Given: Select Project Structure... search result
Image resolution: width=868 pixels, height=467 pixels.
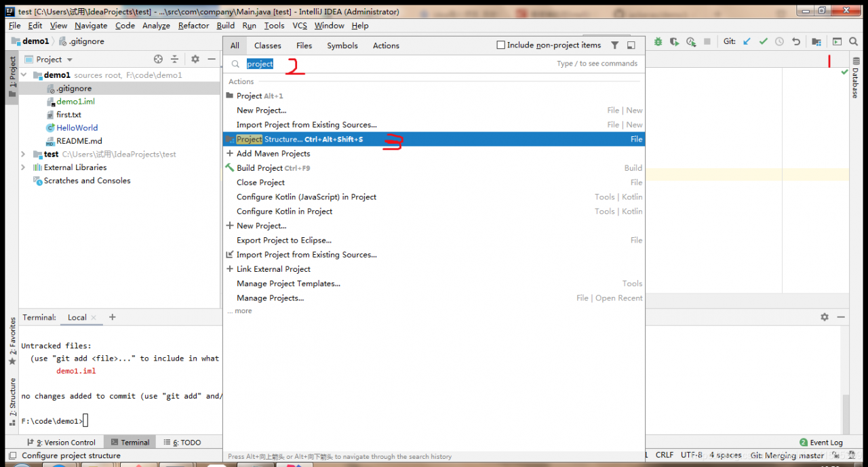Looking at the screenshot, I should (x=434, y=139).
